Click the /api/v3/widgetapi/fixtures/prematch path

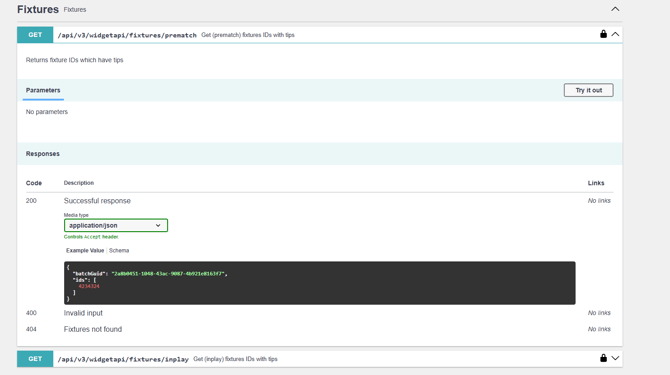(127, 35)
